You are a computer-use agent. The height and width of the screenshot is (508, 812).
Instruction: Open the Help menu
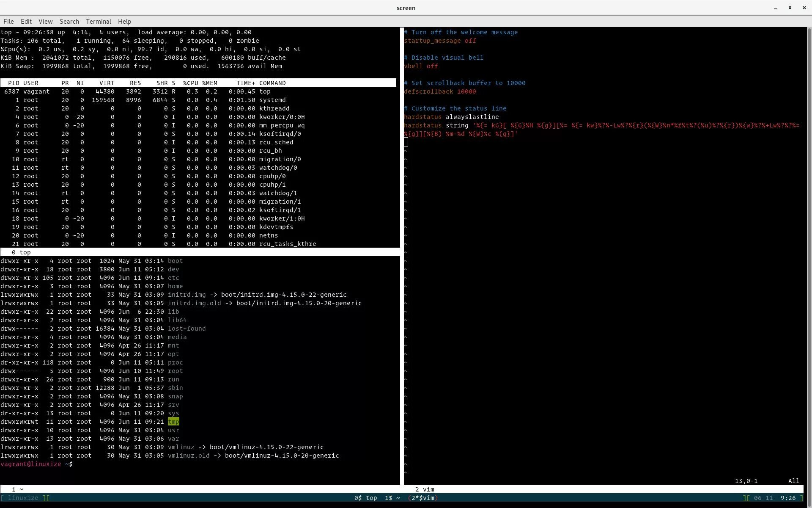pos(124,22)
